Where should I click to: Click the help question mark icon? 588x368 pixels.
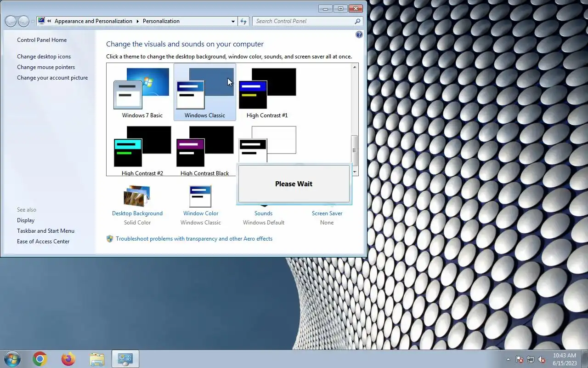click(x=359, y=34)
